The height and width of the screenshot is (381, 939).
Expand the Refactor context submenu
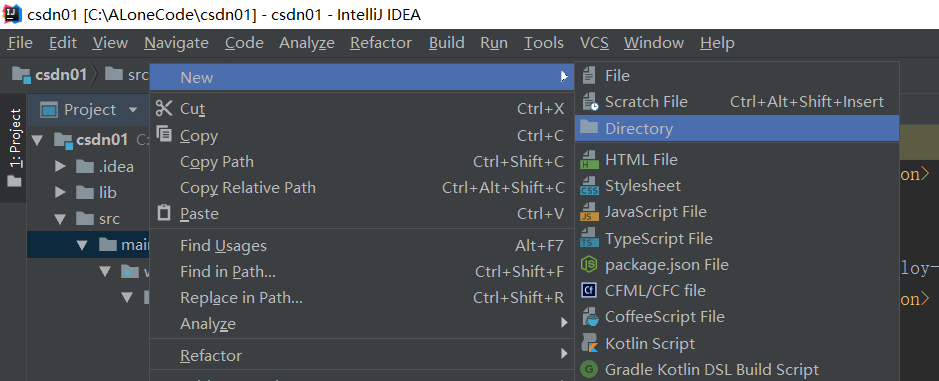coord(362,356)
